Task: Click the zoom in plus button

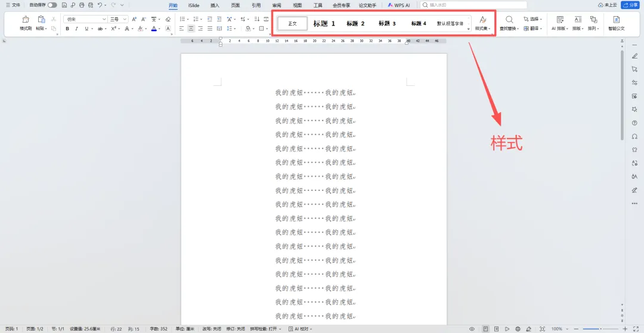Action: [x=625, y=329]
